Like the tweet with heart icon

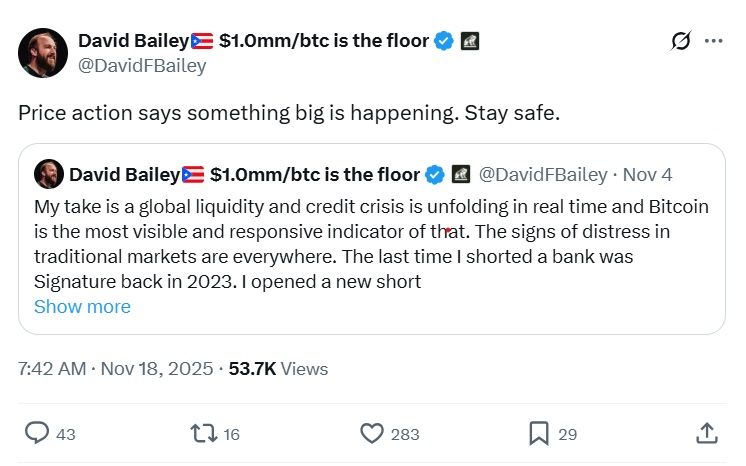(x=372, y=433)
